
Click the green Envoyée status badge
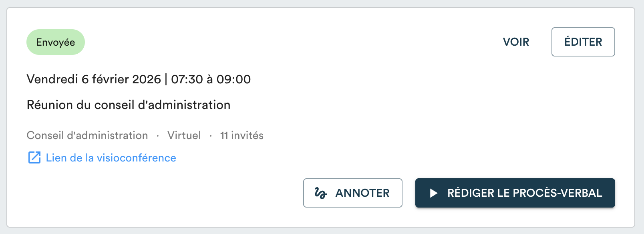pos(56,42)
